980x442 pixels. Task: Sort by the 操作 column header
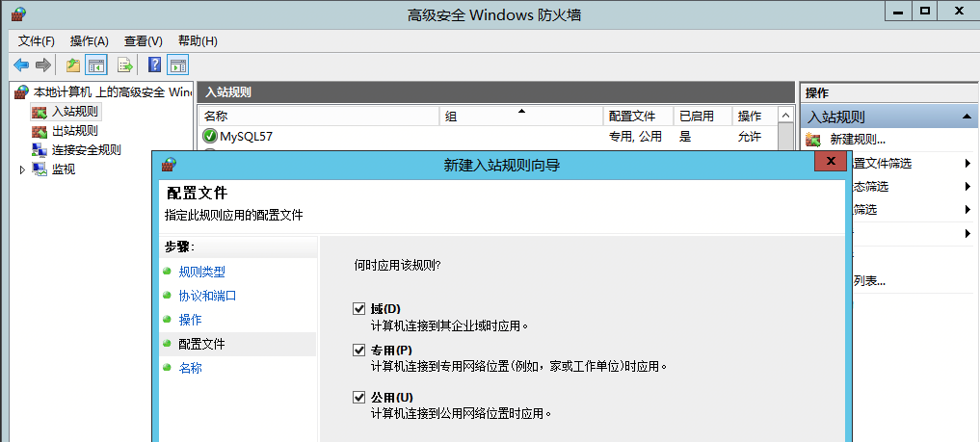[755, 117]
